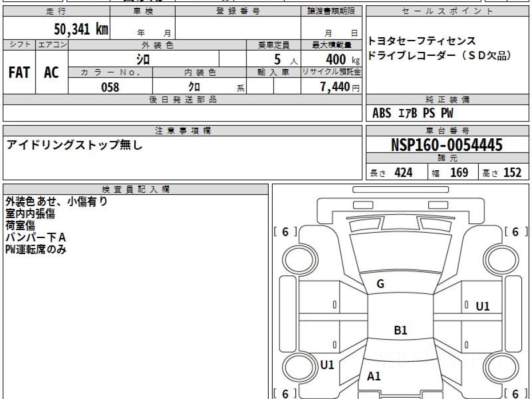Image resolution: width=532 pixels, height=399 pixels.
Task: Select the 幅 169 dimension
Action: pos(450,172)
